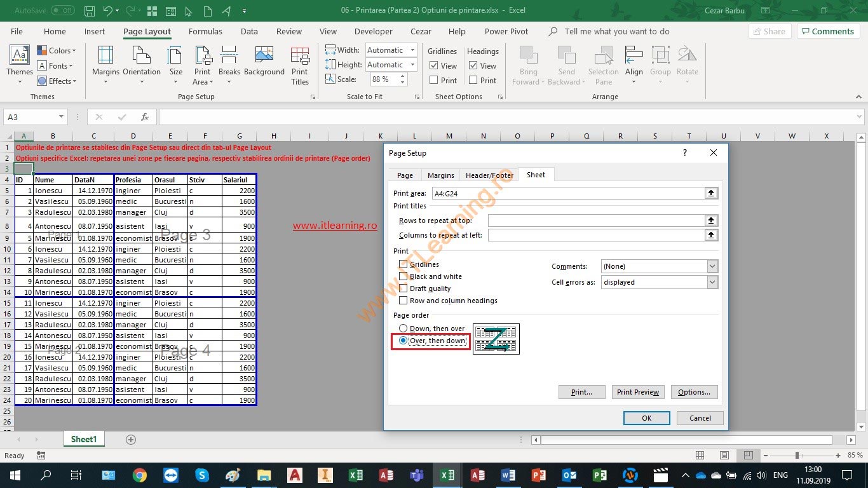This screenshot has width=868, height=488.
Task: Collapse the Print area range selector
Action: 711,193
